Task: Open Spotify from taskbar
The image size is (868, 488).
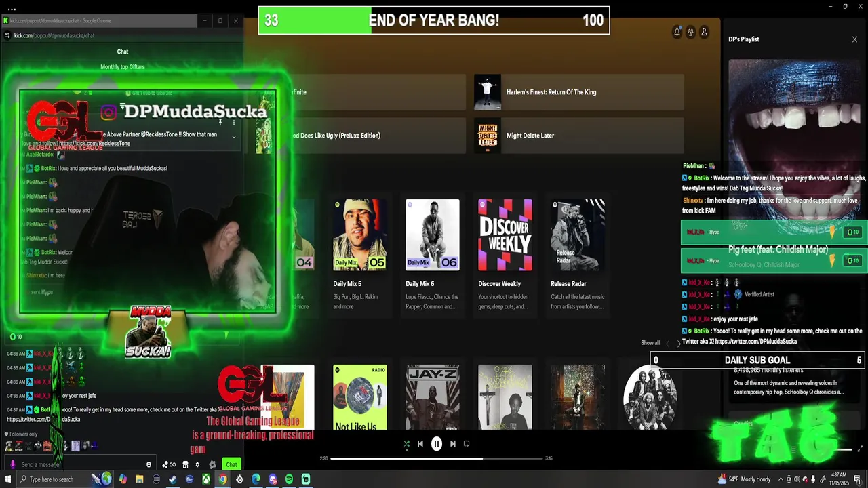Action: [x=289, y=479]
